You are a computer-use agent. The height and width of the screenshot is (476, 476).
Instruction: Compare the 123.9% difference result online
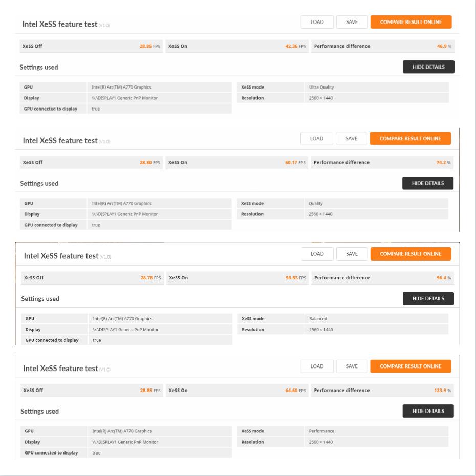(x=411, y=366)
